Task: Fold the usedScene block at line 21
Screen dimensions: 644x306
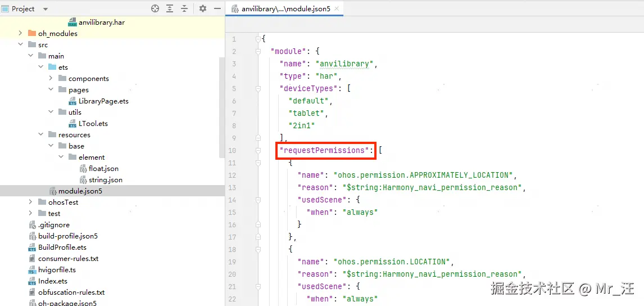Action: point(258,286)
